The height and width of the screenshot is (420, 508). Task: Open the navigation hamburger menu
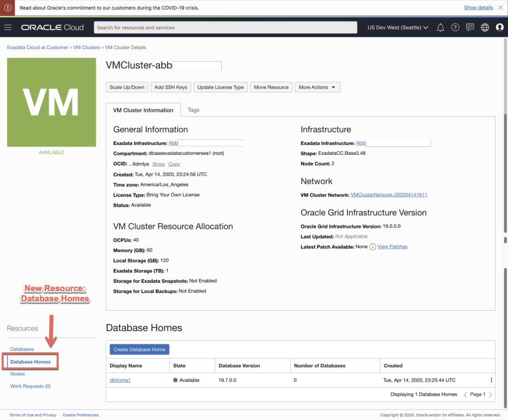pos(8,27)
